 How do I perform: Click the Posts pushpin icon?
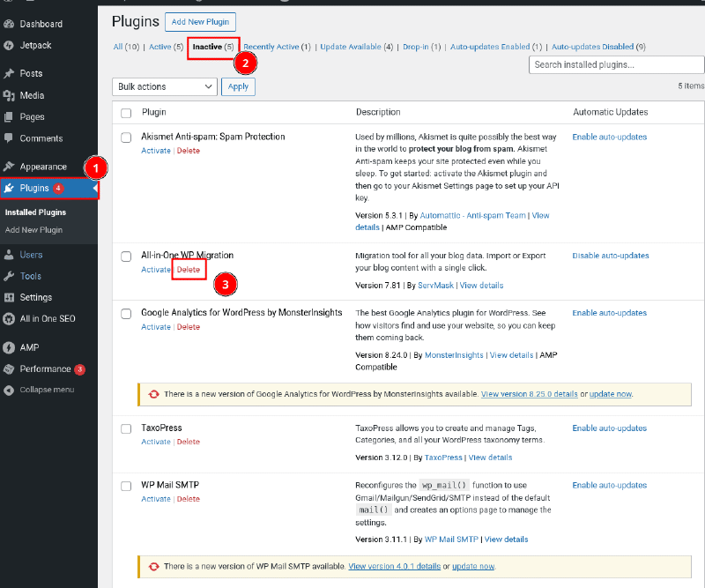pyautogui.click(x=9, y=73)
